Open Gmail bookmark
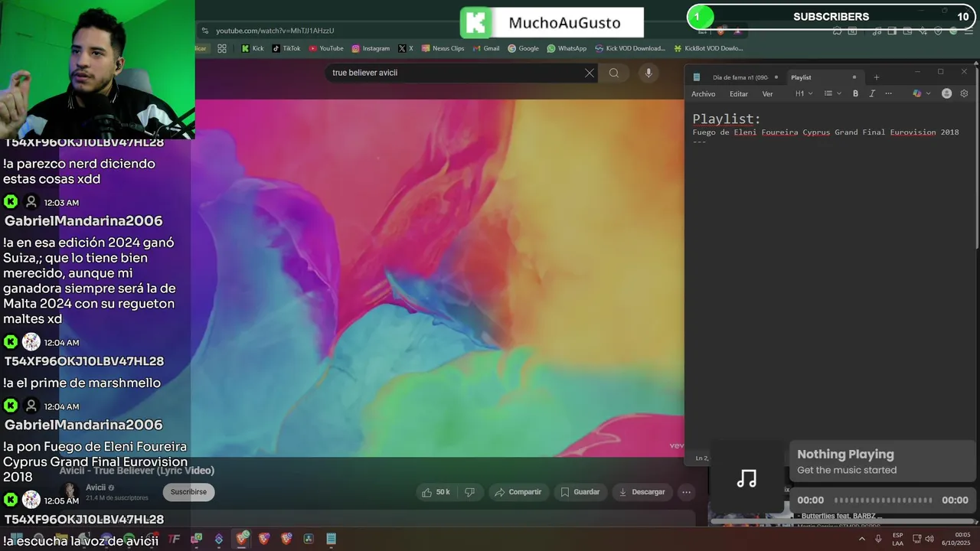 pyautogui.click(x=486, y=48)
